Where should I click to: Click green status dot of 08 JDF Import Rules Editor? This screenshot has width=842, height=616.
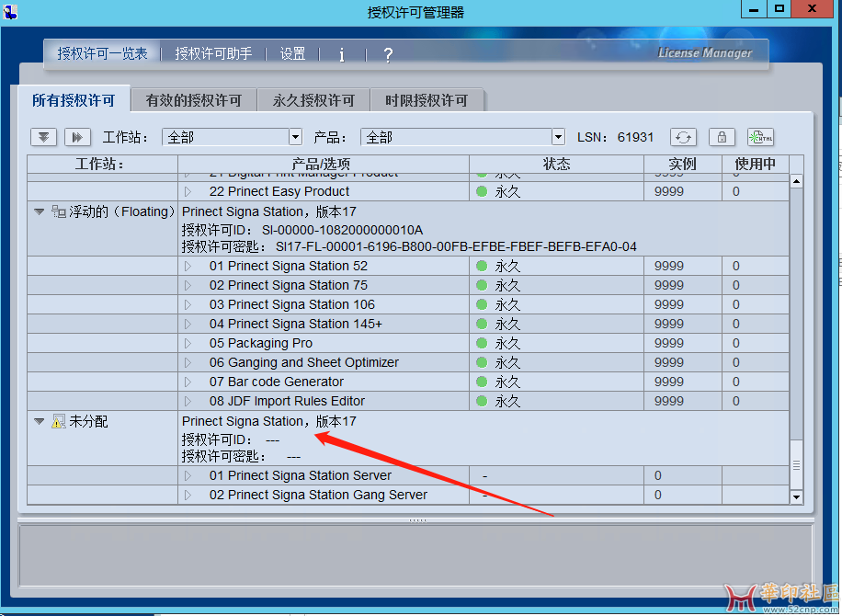[x=482, y=401]
